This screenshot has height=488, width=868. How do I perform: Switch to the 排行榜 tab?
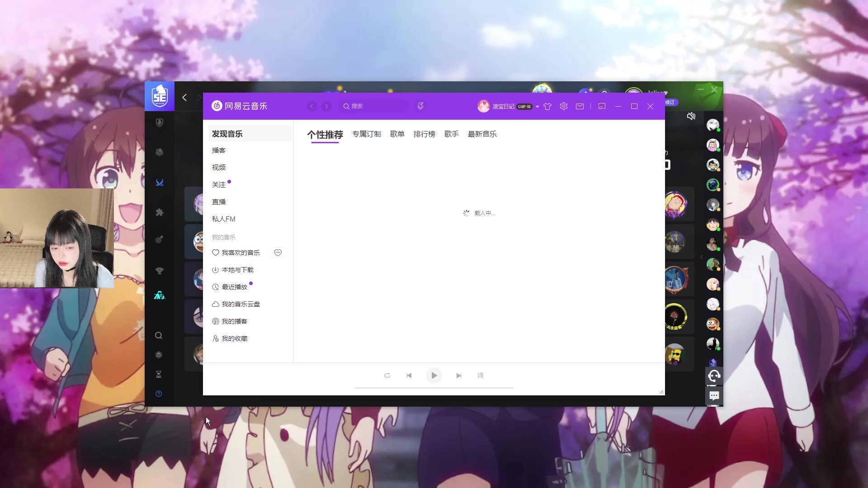425,134
